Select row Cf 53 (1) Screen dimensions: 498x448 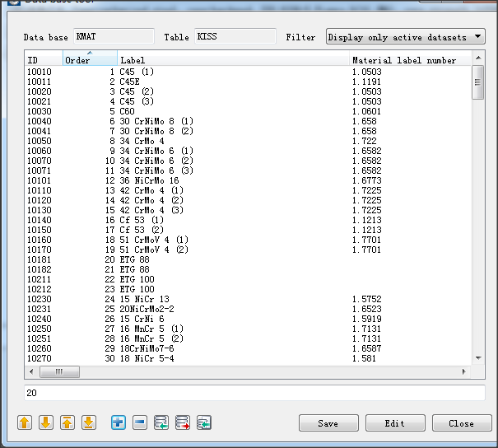click(248, 220)
